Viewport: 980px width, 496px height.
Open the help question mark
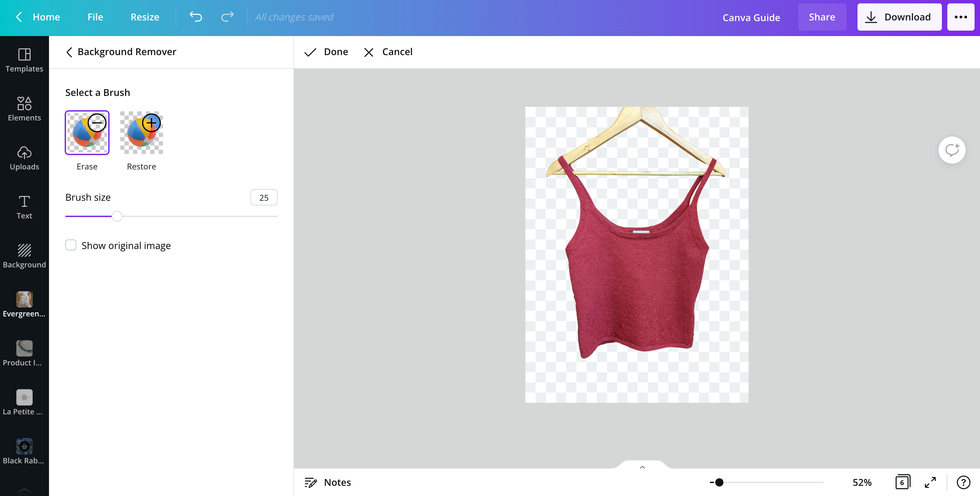pyautogui.click(x=963, y=482)
